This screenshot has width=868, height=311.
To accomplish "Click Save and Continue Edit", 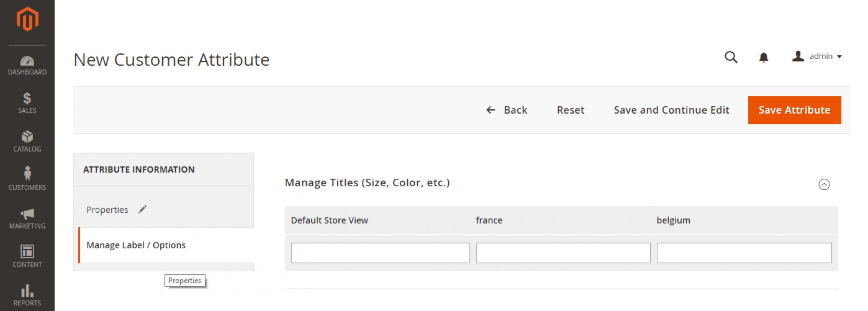I will pos(671,110).
